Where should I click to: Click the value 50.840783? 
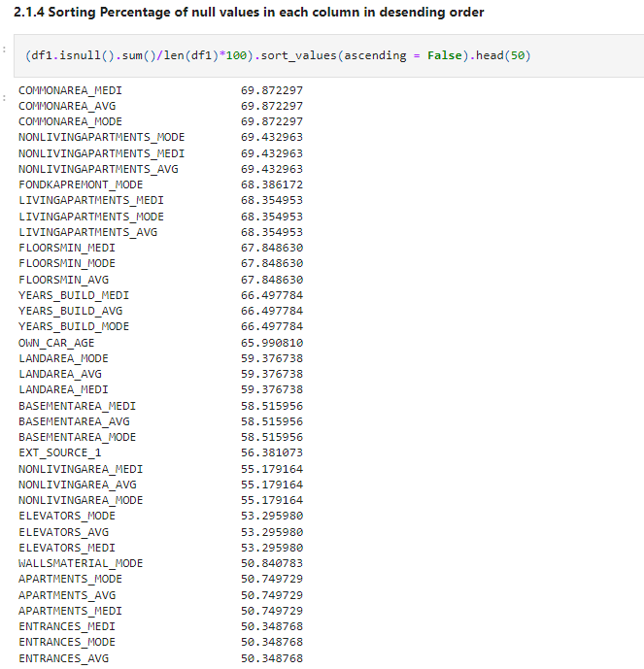click(x=272, y=563)
